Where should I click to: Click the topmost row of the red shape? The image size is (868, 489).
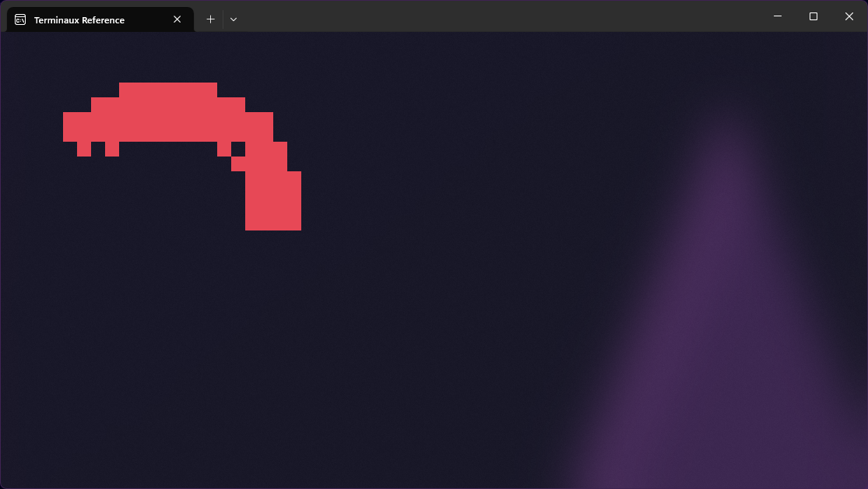click(167, 90)
